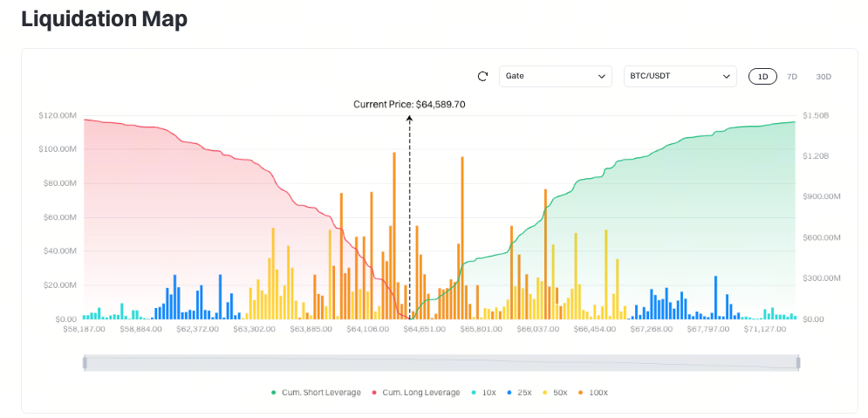This screenshot has width=868, height=418.
Task: Switch to the 7D timeframe
Action: [791, 77]
